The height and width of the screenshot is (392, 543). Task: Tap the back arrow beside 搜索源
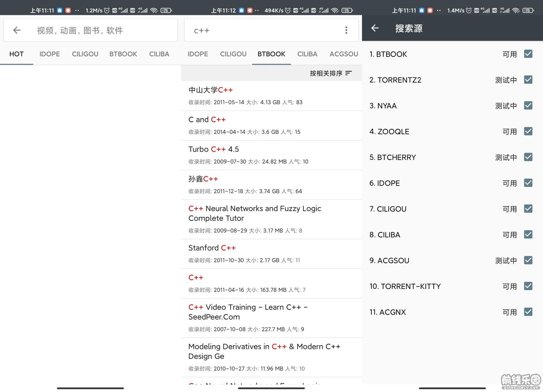tap(375, 28)
